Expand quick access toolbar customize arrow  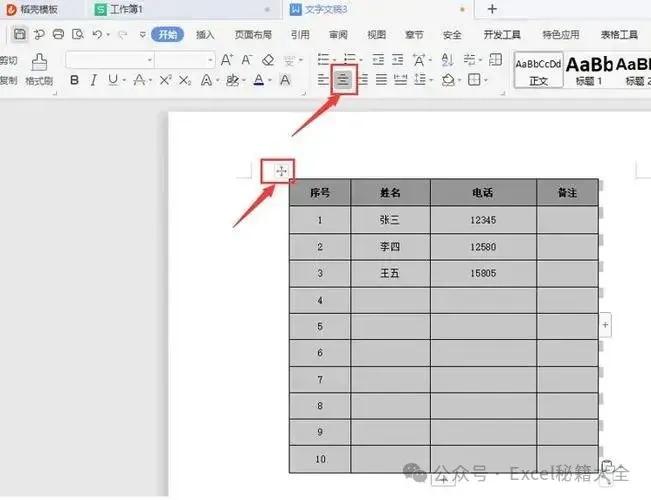point(142,34)
